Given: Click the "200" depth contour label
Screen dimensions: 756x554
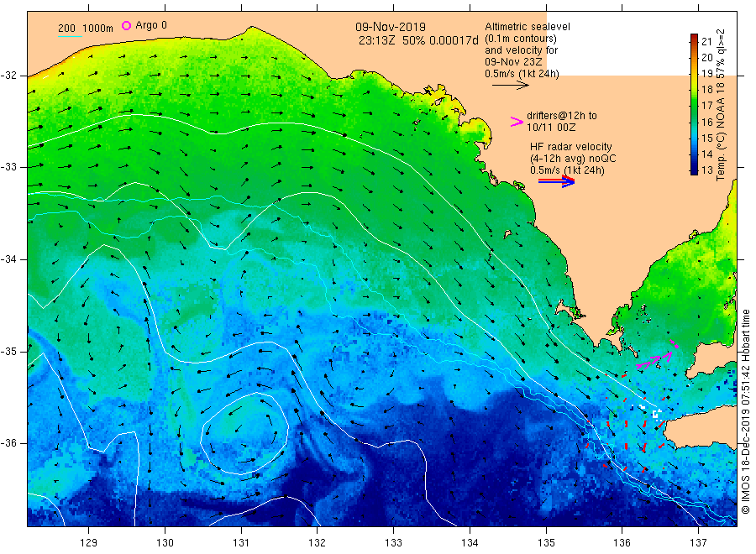Looking at the screenshot, I should point(66,29).
